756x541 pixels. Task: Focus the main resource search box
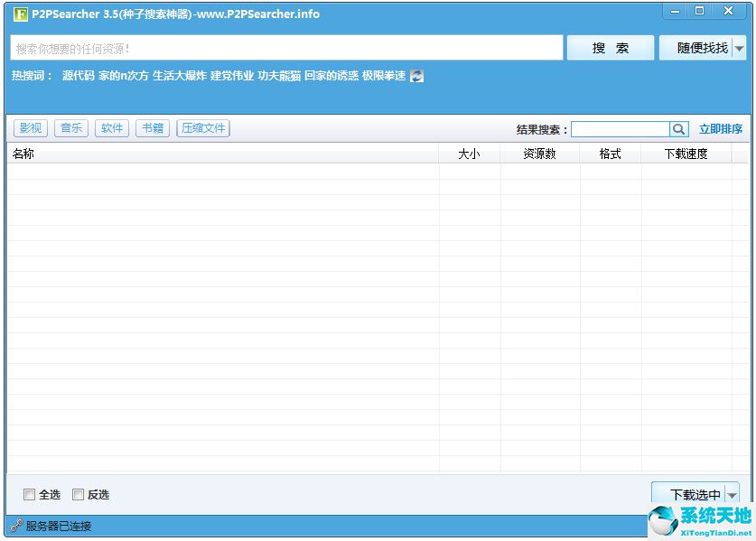click(286, 48)
